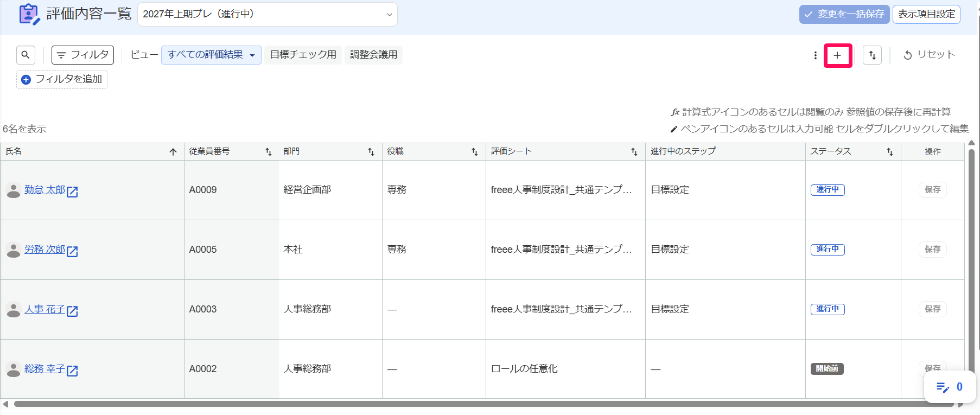Image resolution: width=980 pixels, height=415 pixels.
Task: Click the リセット button
Action: pyautogui.click(x=928, y=55)
